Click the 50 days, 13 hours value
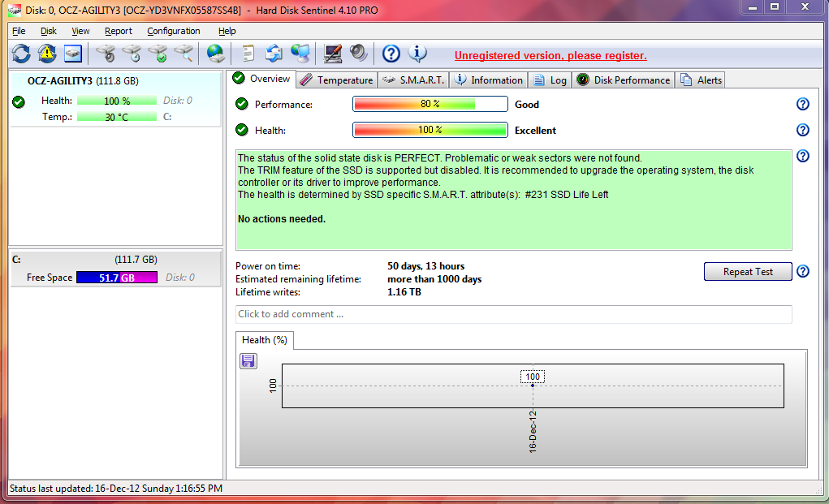This screenshot has height=504, width=829. coord(426,266)
